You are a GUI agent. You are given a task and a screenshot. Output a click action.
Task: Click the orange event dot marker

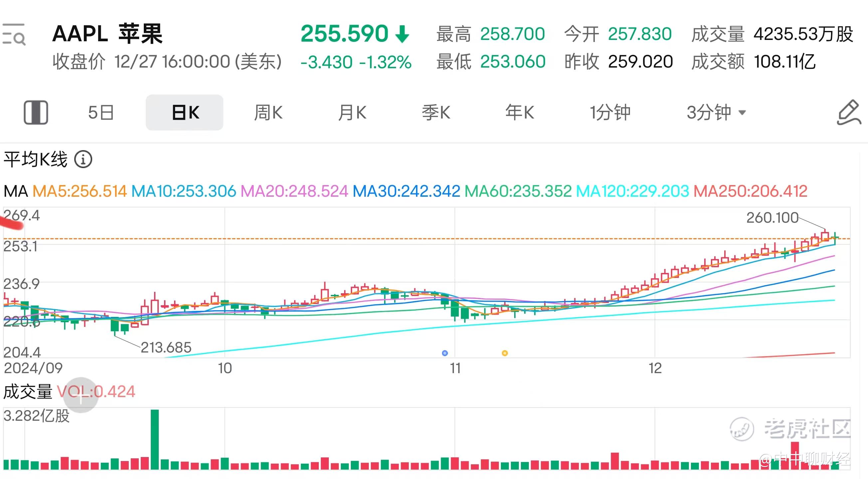(x=505, y=353)
